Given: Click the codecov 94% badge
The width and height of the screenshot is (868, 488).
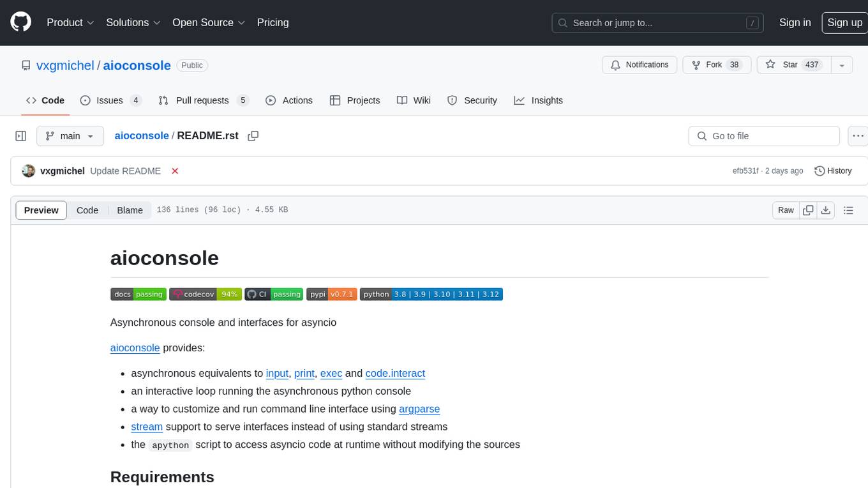Looking at the screenshot, I should pyautogui.click(x=205, y=294).
